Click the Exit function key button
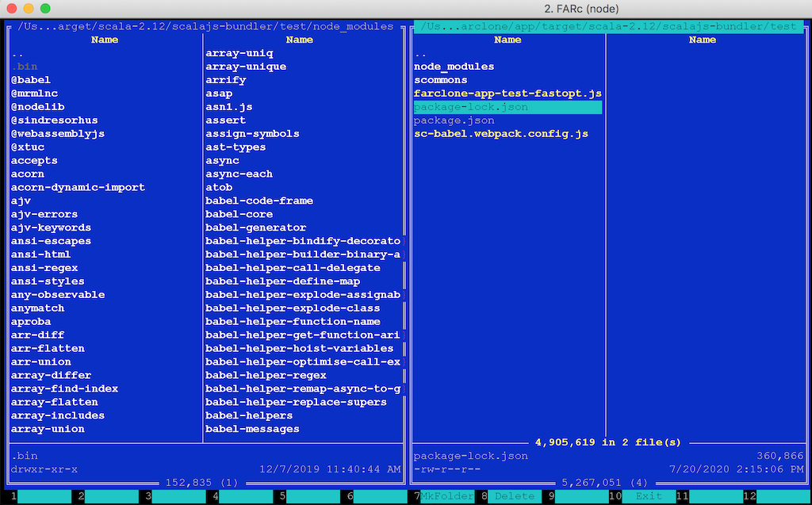Image resolution: width=812 pixels, height=505 pixels. point(649,496)
